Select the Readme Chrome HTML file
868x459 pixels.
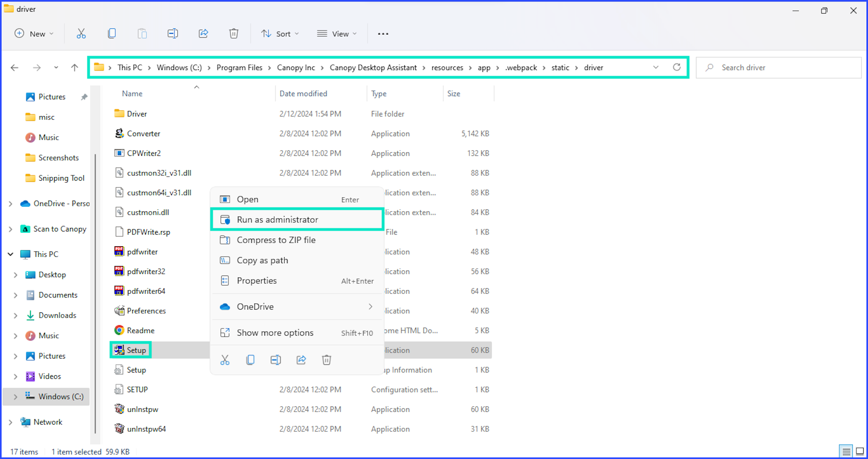(x=141, y=330)
